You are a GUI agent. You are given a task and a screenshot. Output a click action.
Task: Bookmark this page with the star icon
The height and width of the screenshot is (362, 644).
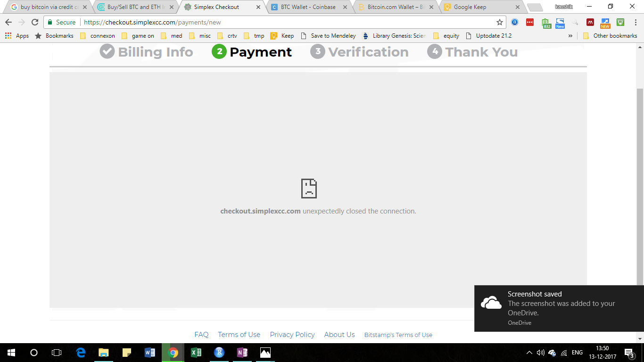pyautogui.click(x=500, y=22)
